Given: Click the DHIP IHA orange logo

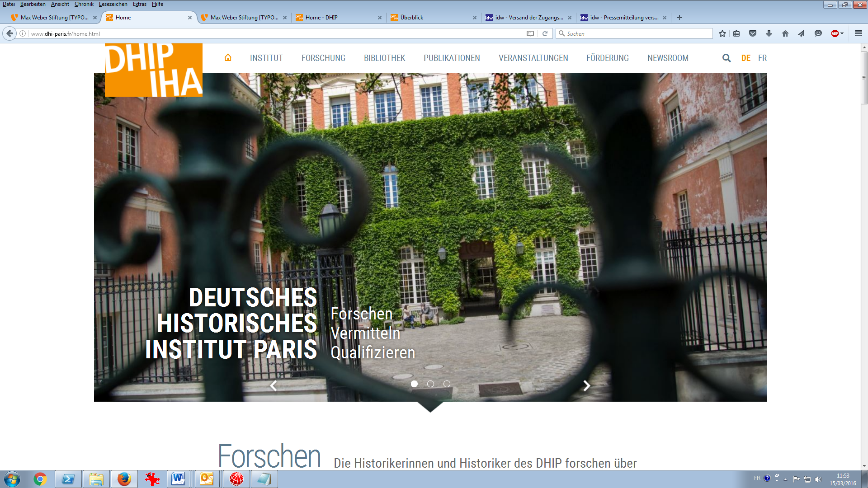Looking at the screenshot, I should pos(154,70).
